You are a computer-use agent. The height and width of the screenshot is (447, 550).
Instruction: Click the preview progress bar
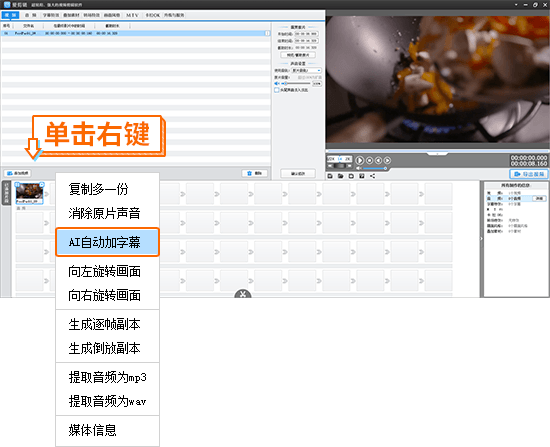437,151
